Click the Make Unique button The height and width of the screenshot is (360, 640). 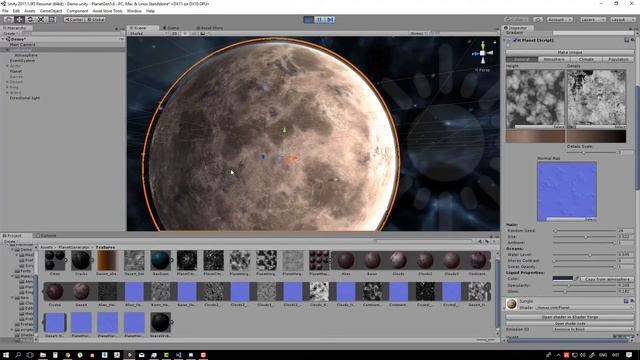coord(570,52)
